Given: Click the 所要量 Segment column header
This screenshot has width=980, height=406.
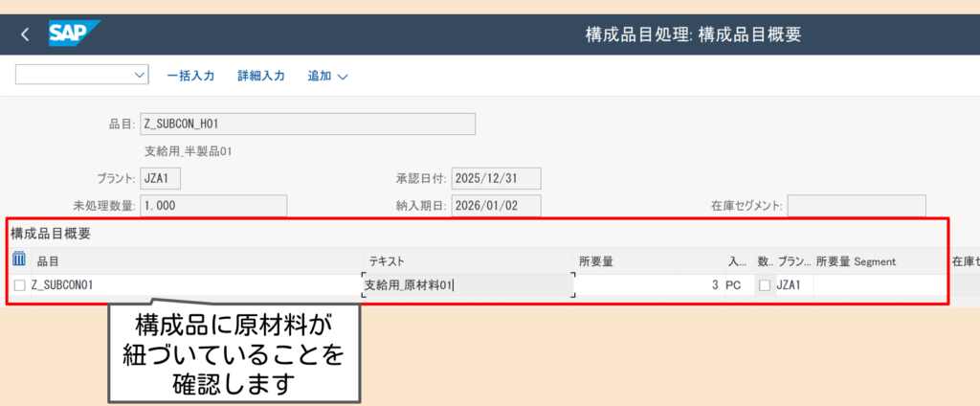Looking at the screenshot, I should [856, 261].
